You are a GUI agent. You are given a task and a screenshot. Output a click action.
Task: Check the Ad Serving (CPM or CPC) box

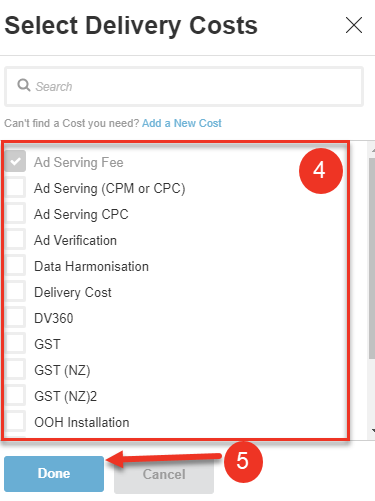[15, 187]
